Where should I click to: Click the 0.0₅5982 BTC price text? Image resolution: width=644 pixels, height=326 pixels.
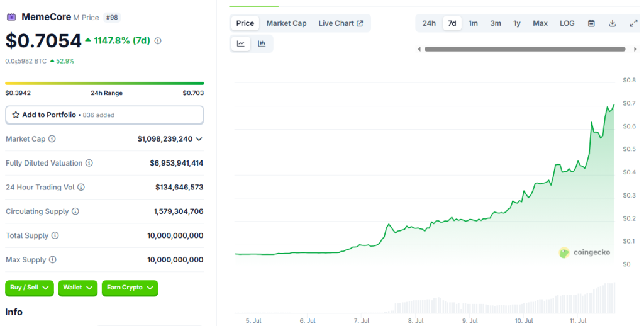click(26, 61)
